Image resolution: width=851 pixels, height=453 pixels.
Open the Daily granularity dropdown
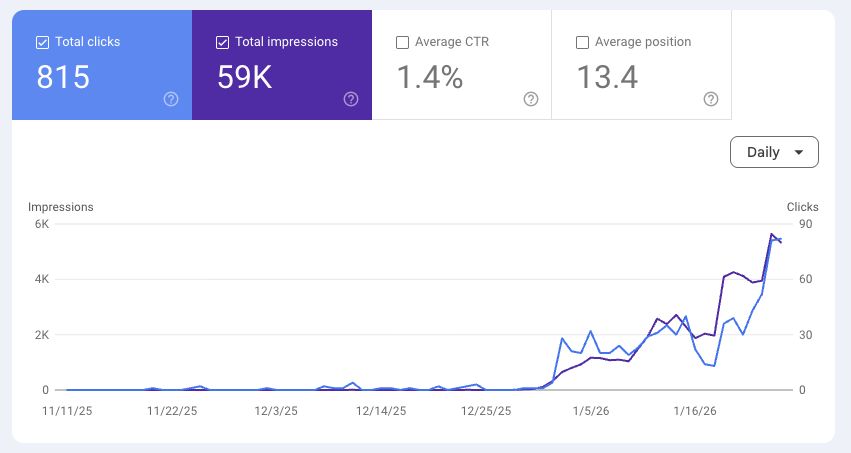click(x=774, y=152)
